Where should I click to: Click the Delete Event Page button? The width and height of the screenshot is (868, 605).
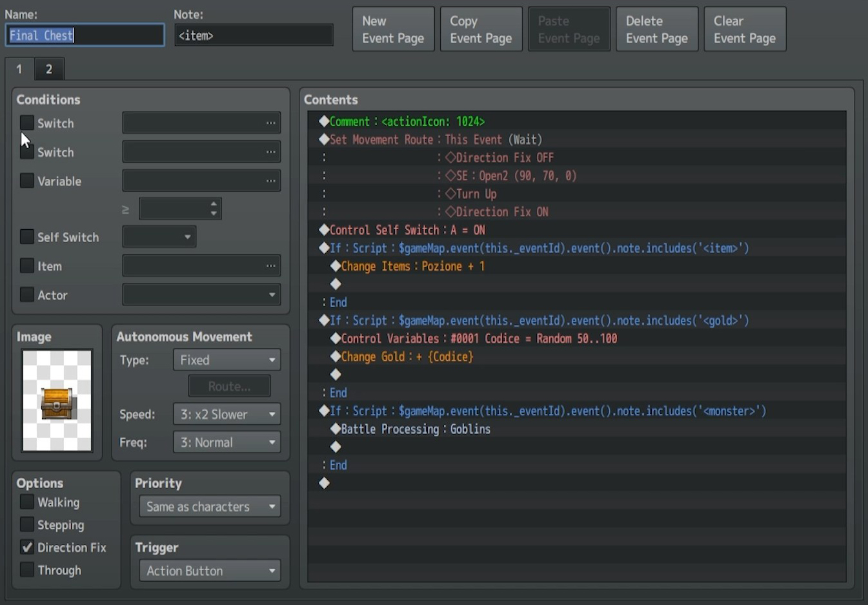pos(657,28)
